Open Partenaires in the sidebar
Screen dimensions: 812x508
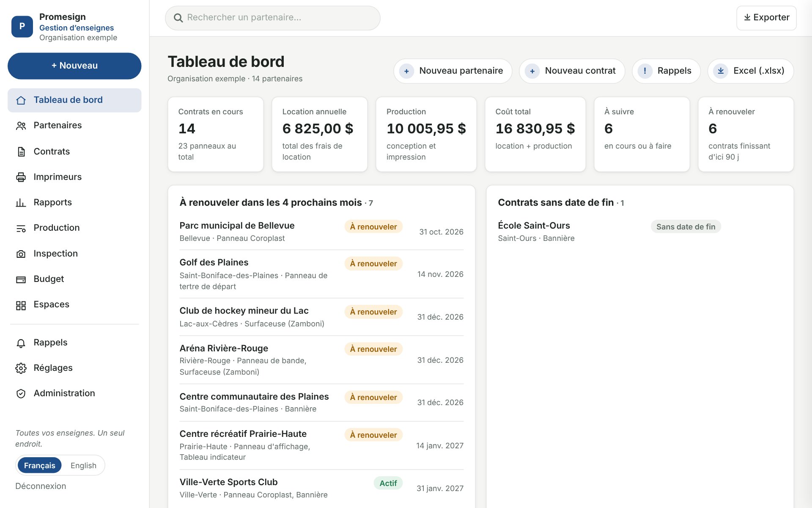[74, 126]
